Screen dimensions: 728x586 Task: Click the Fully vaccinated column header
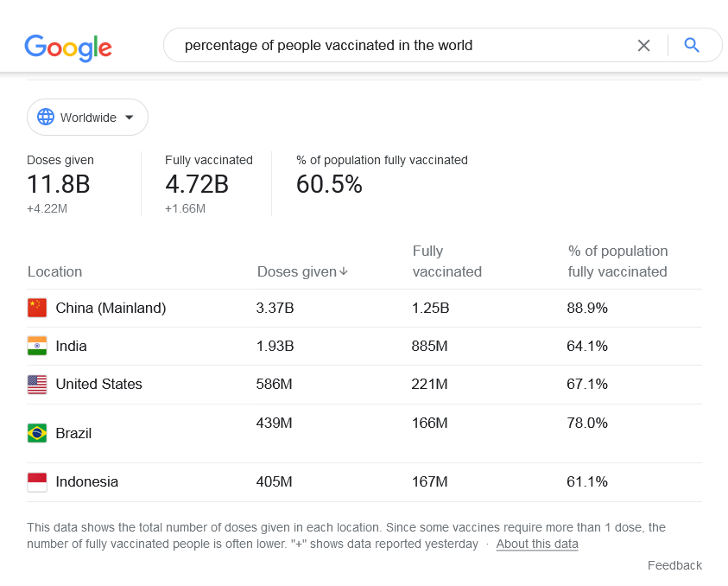click(447, 261)
